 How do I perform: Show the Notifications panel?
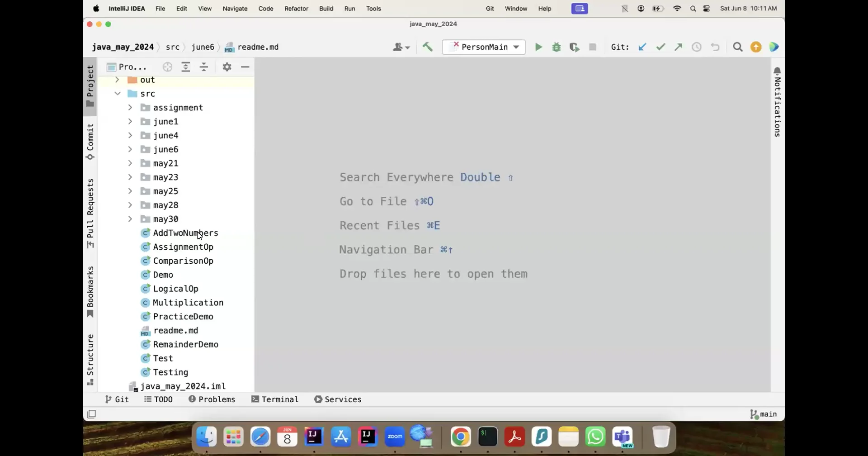click(777, 102)
